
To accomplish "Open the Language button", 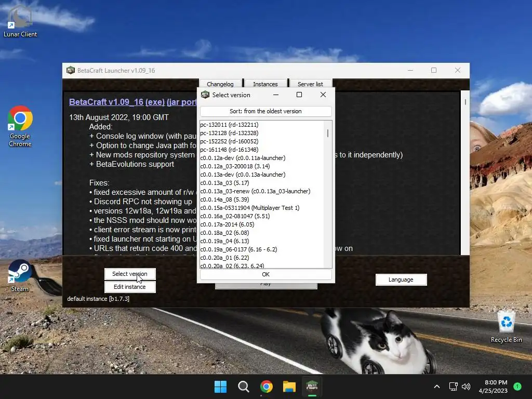I will (x=401, y=280).
